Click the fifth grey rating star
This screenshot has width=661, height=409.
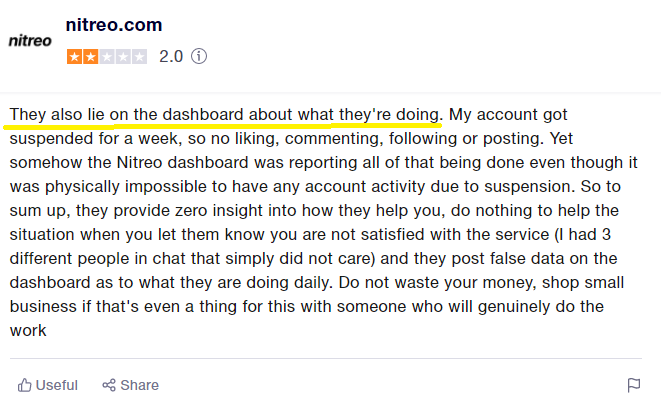click(x=139, y=57)
